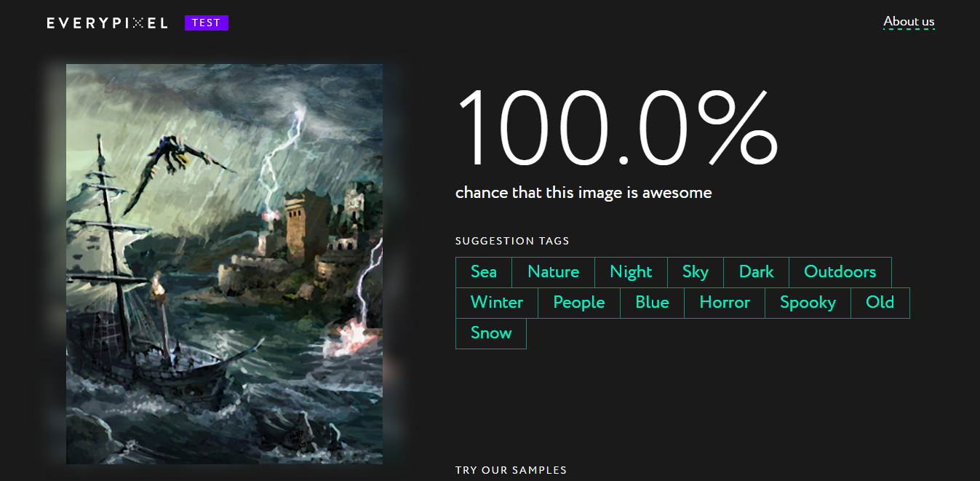The image size is (980, 481).
Task: Select the Dark tag
Action: 757,272
